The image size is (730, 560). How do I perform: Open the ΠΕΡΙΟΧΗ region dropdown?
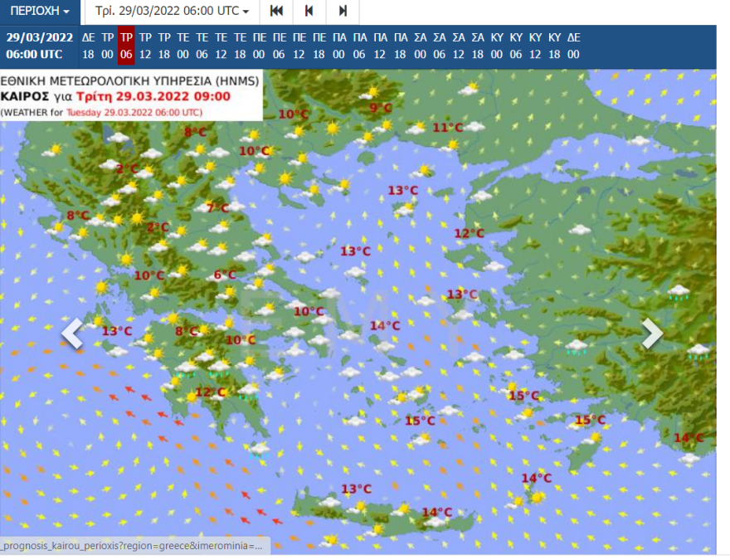(x=38, y=12)
